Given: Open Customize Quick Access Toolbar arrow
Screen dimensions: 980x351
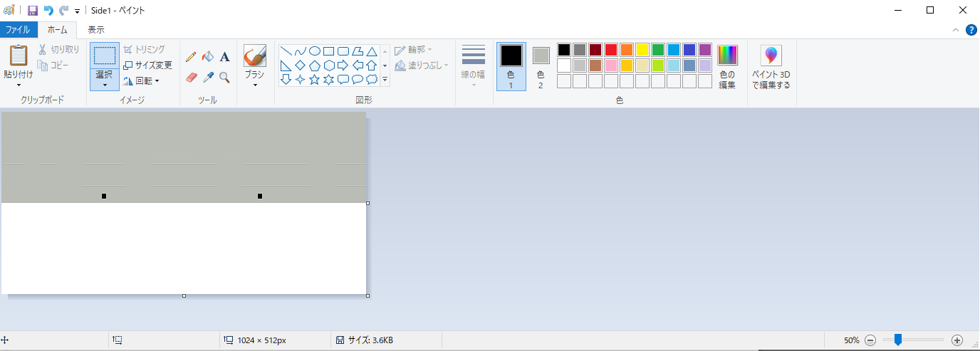Looking at the screenshot, I should [x=77, y=11].
